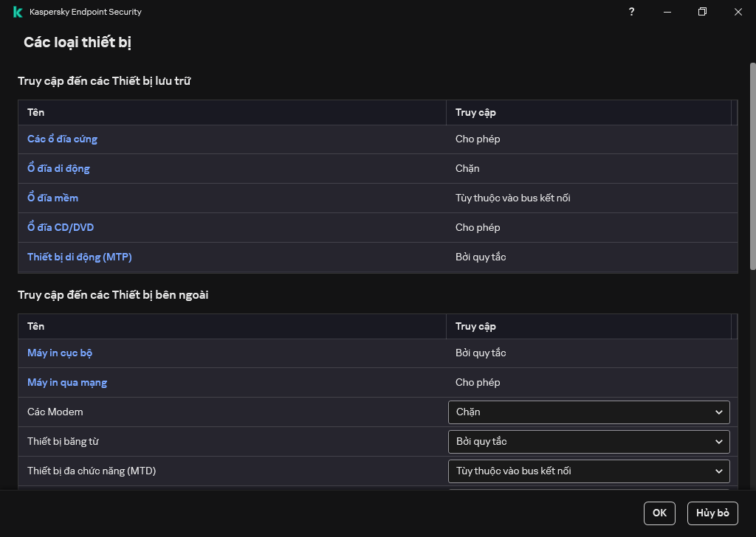Sort external devices by Truy cập header
Viewport: 756px width, 537px height.
pos(475,326)
